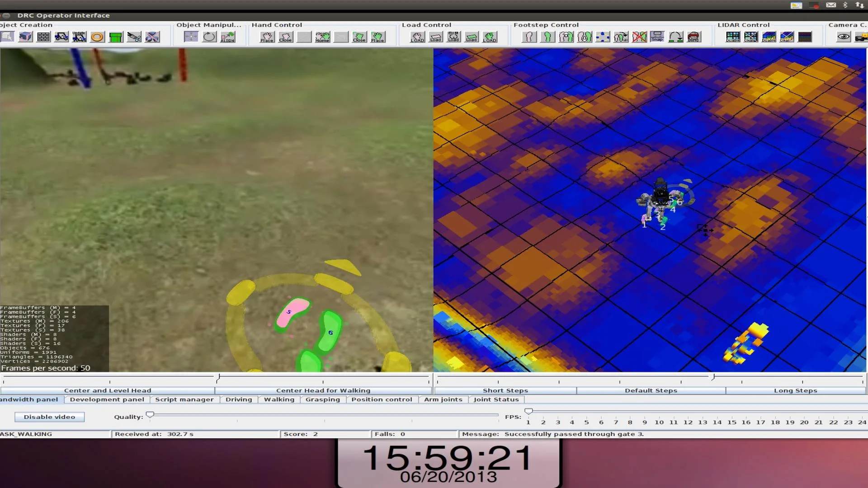This screenshot has height=488, width=868.
Task: Create the green pipe object
Action: [116, 37]
